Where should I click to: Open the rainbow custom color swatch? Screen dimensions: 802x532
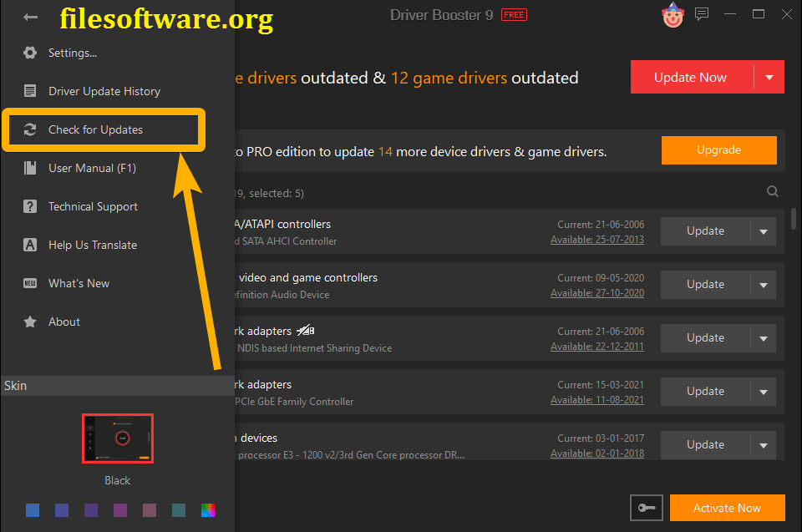(208, 510)
